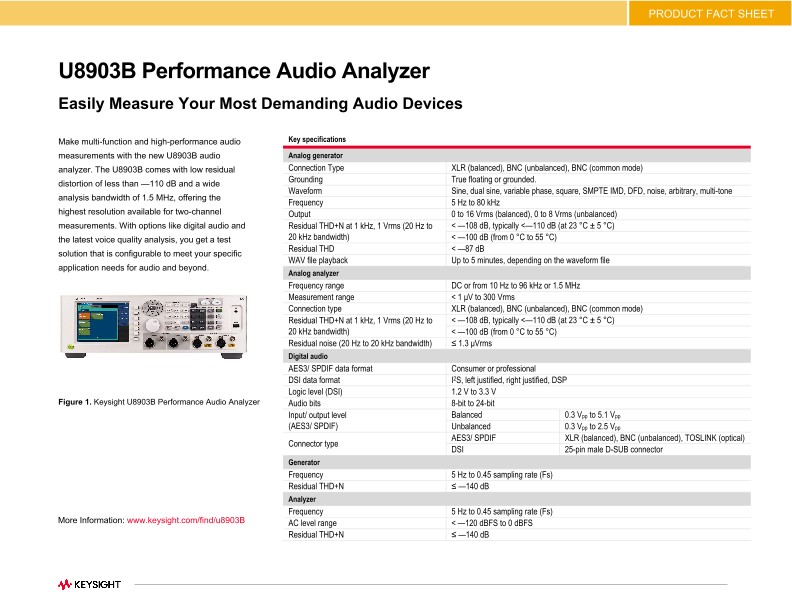Image resolution: width=792 pixels, height=612 pixels.
Task: Click the U8903B Performance Audio Analyzer title
Action: [244, 71]
